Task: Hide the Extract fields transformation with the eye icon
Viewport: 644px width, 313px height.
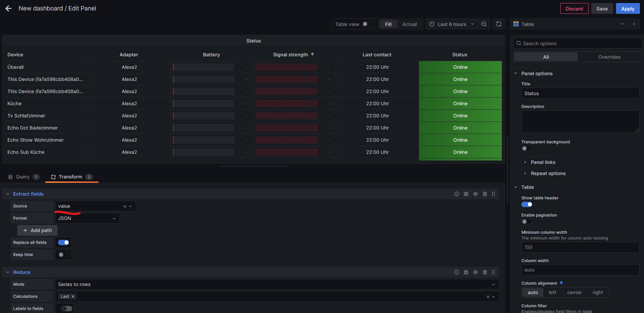Action: pyautogui.click(x=475, y=194)
